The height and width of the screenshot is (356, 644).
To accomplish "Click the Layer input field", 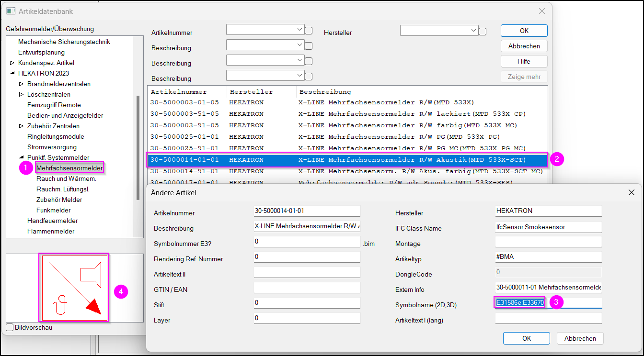I will [x=307, y=318].
